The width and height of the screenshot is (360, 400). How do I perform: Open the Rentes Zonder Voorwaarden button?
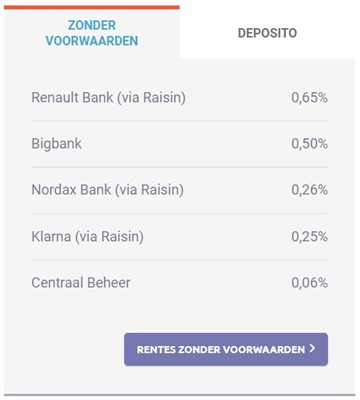[x=226, y=349]
